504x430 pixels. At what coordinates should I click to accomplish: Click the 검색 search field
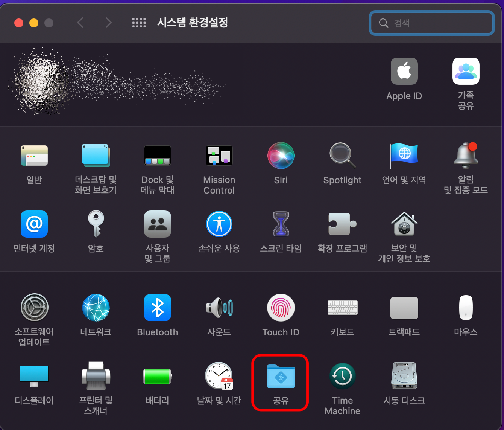click(x=431, y=23)
